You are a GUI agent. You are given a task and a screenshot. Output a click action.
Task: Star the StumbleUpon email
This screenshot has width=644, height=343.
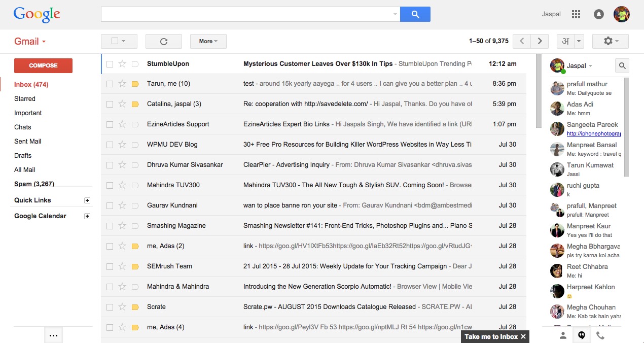(x=122, y=63)
